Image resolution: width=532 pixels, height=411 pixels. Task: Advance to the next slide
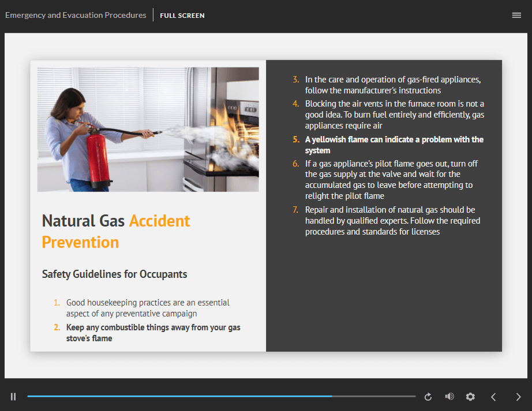(518, 397)
